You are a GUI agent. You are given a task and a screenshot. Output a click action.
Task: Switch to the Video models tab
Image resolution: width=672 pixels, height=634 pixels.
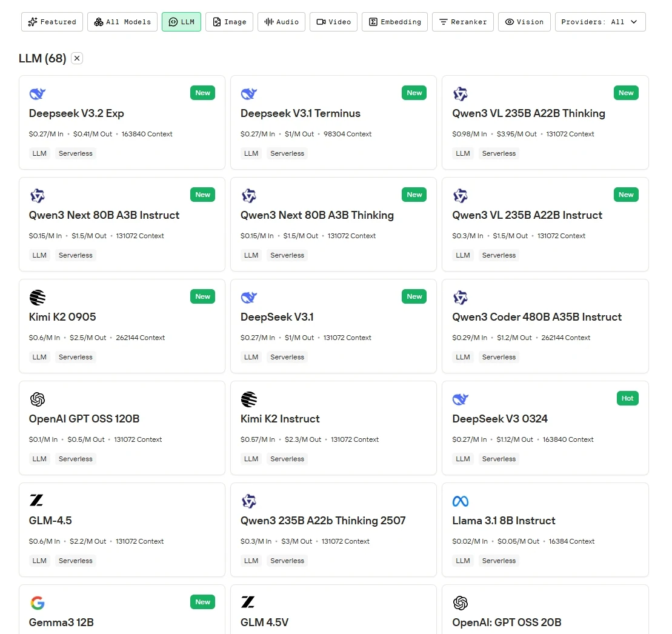click(x=333, y=22)
